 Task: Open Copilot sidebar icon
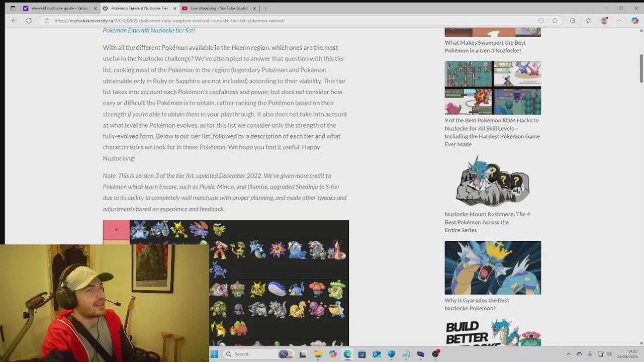click(x=635, y=21)
